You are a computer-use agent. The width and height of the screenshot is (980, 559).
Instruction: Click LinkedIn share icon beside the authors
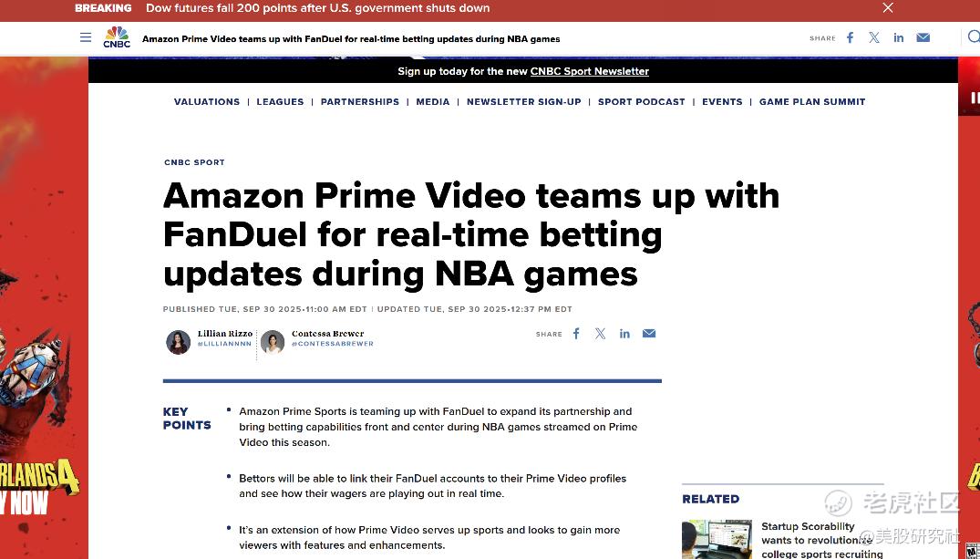tap(624, 333)
